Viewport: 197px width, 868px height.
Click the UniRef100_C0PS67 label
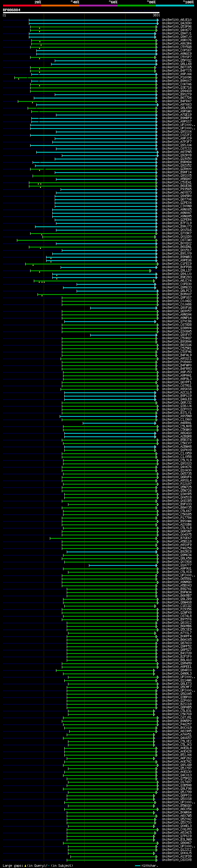pyautogui.click(x=176, y=50)
